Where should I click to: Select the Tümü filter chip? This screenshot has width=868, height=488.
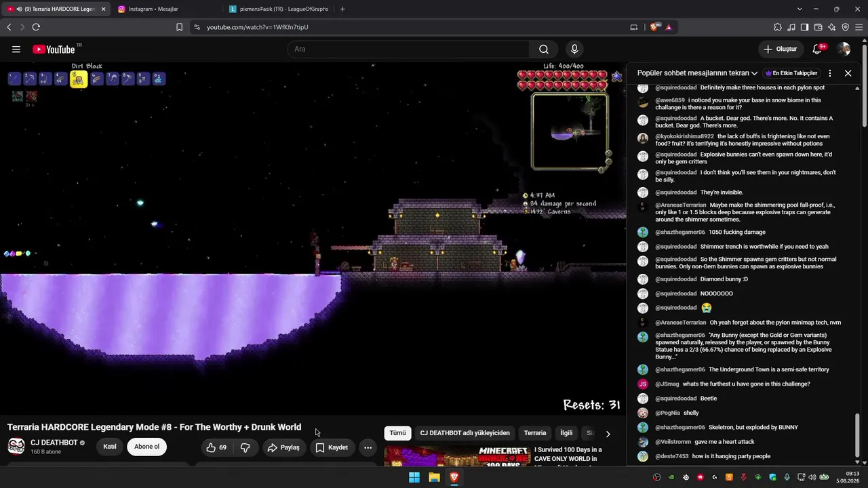(397, 433)
